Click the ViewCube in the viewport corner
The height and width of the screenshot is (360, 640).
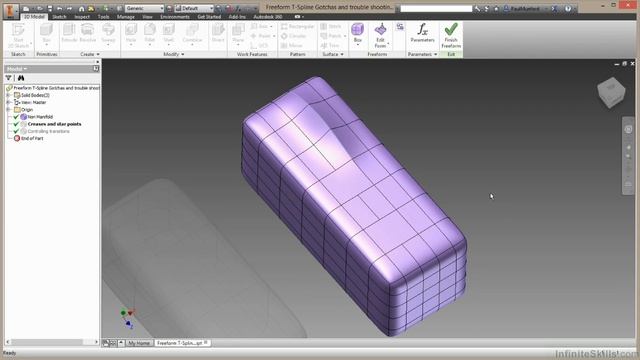click(x=611, y=92)
